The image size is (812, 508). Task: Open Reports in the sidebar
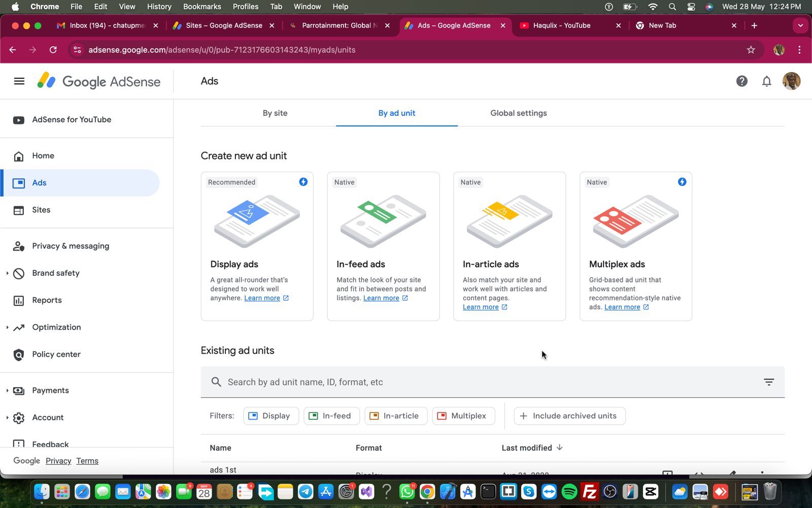pyautogui.click(x=47, y=300)
